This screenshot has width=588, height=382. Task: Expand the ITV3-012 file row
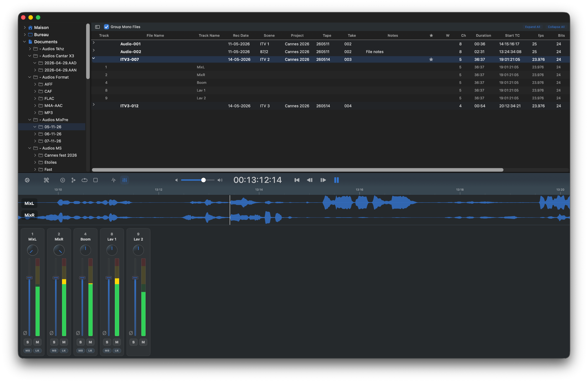[x=94, y=104]
